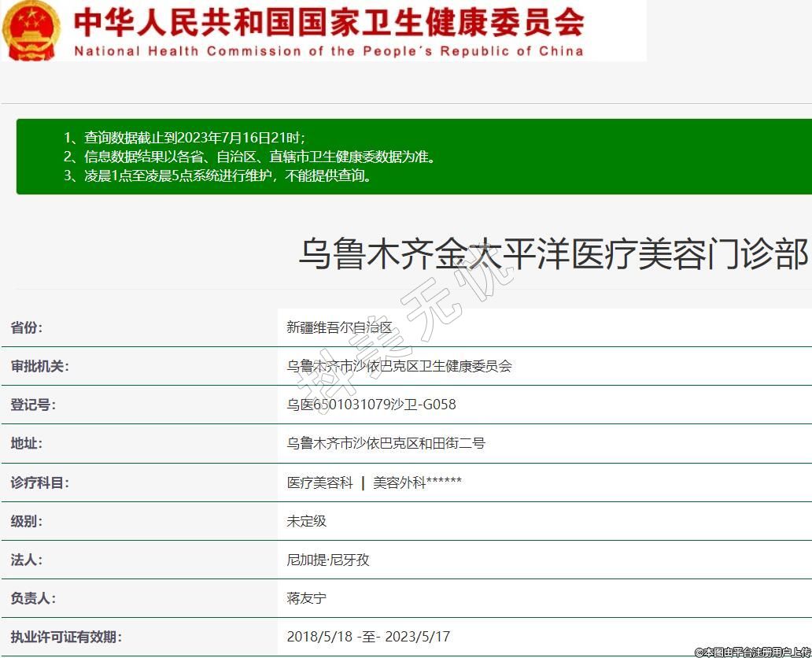
Task: Click the clinic name heading 乌鲁木齐金太平洋医疗美容门诊部
Action: coord(553,254)
